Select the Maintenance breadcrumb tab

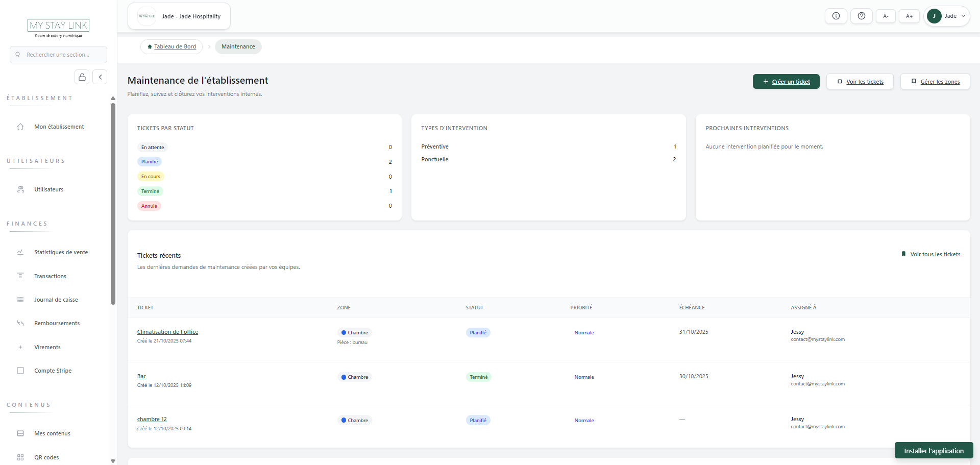click(x=238, y=46)
